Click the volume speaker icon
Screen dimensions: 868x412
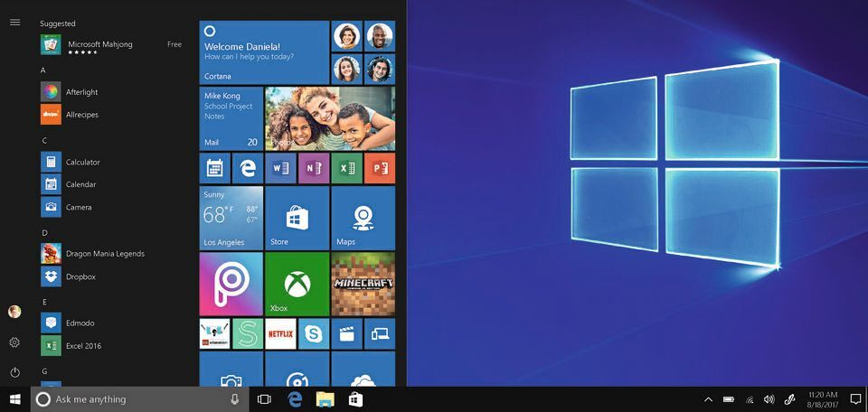[x=769, y=399]
